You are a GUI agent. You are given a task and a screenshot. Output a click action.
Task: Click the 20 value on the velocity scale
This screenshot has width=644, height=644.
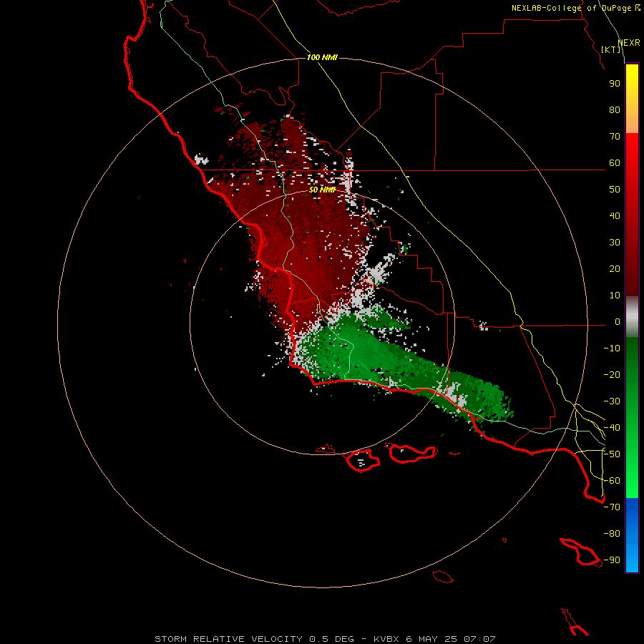coord(615,268)
